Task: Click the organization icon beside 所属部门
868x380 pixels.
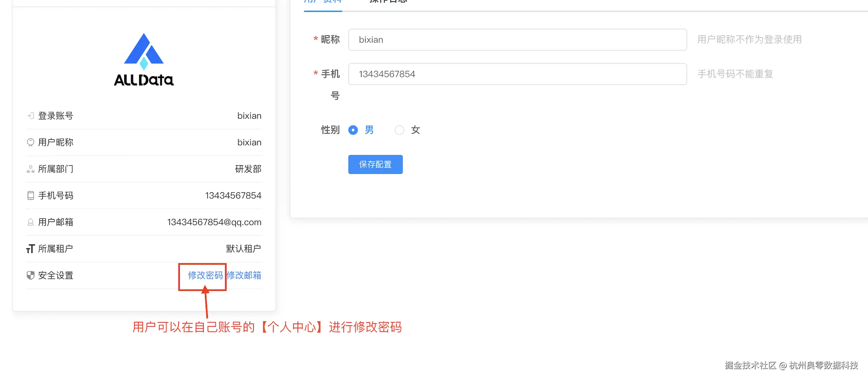Action: [30, 169]
